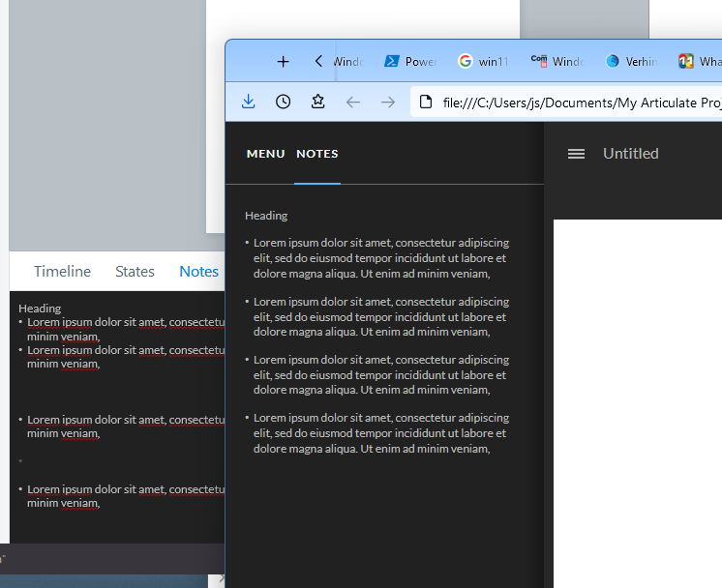Click the empty bullet line in Storyline notes
722x588 pixels.
pyautogui.click(x=20, y=460)
